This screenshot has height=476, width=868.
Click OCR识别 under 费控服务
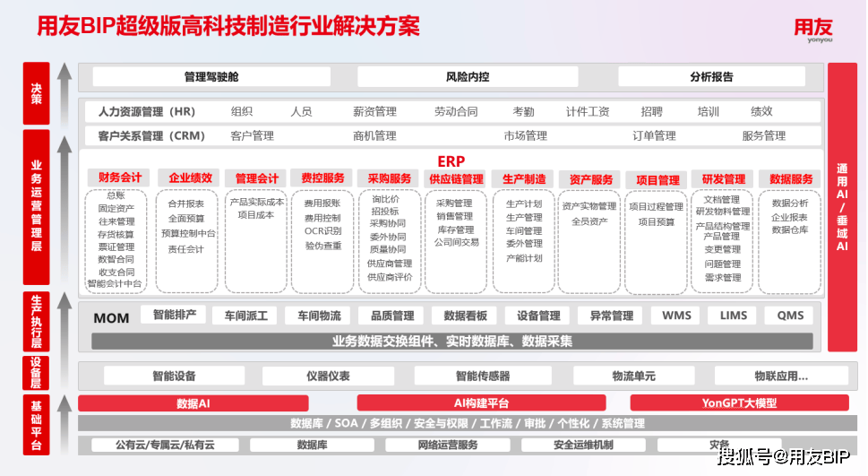[x=323, y=231]
